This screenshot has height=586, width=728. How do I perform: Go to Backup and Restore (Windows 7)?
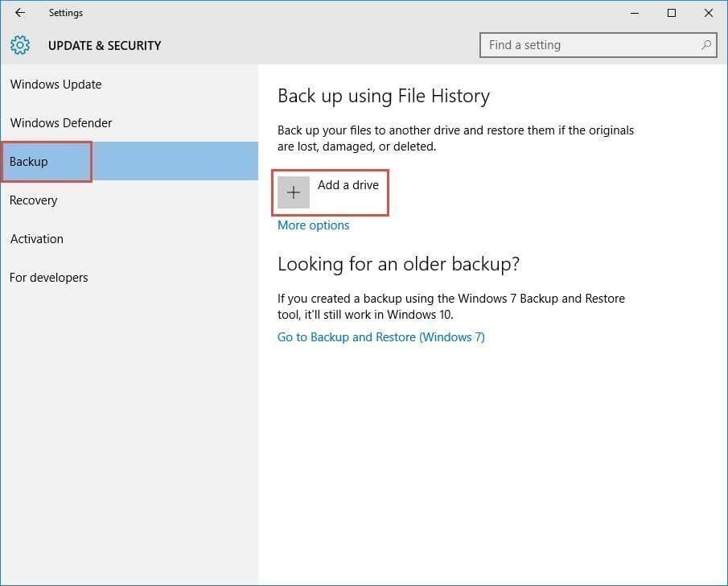380,337
